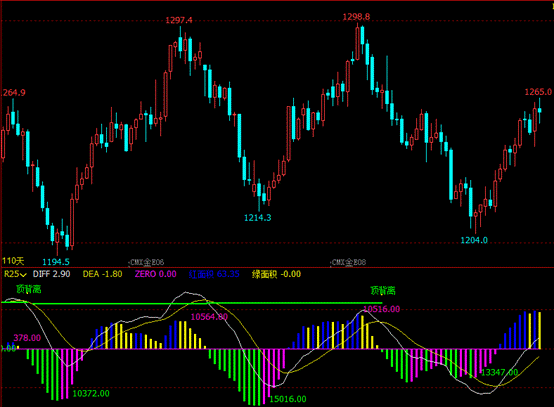Click the 13347.00 histogram value label
554x407 pixels.
[500, 372]
